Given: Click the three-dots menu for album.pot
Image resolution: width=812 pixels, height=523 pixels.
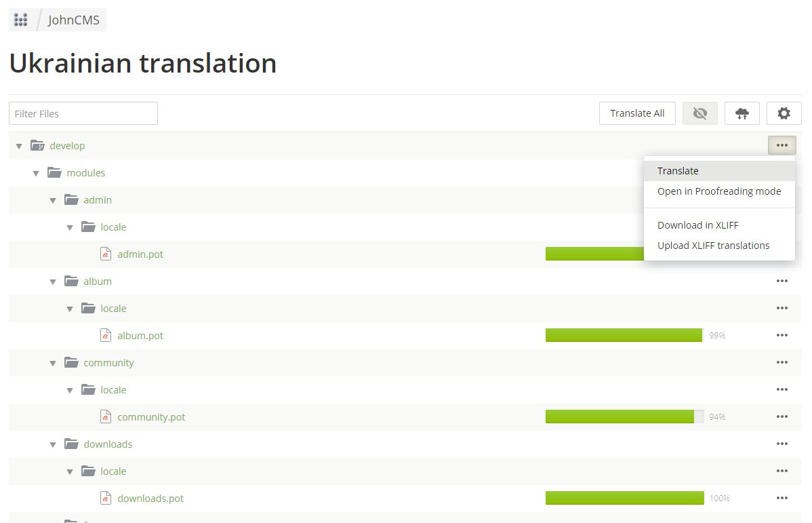Looking at the screenshot, I should [781, 335].
